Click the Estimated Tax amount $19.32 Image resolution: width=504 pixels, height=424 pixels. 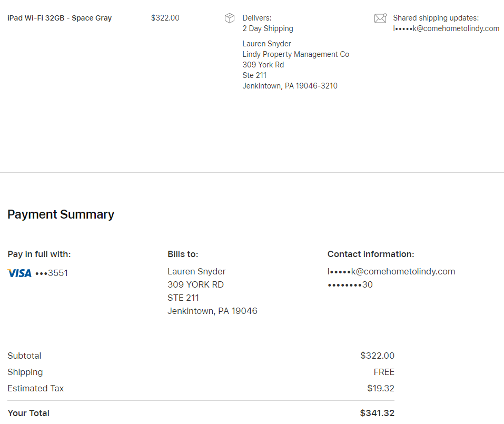tap(380, 388)
